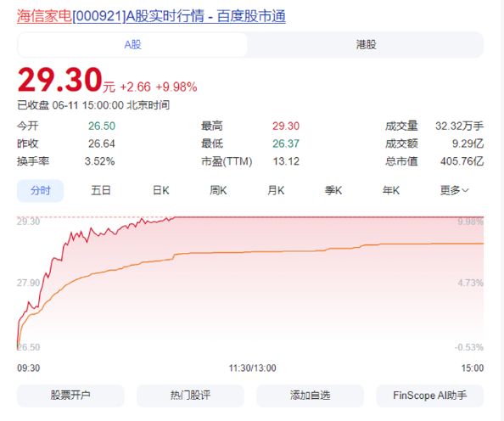The width and height of the screenshot is (504, 421).
Task: Open the FinScope AI助手 button
Action: click(x=429, y=396)
